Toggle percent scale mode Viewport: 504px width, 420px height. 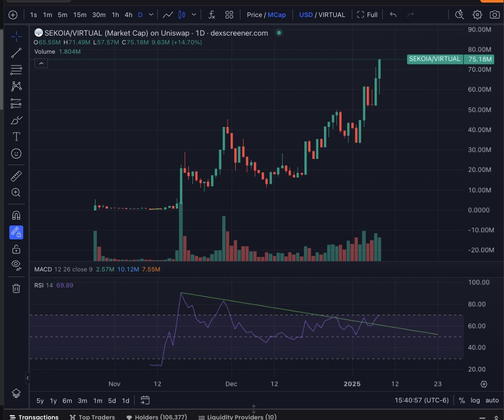[x=462, y=400]
